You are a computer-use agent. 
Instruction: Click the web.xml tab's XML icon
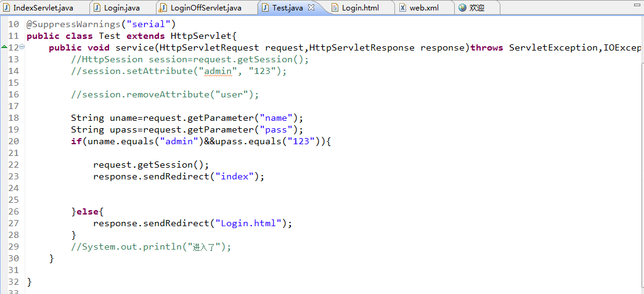click(x=403, y=8)
